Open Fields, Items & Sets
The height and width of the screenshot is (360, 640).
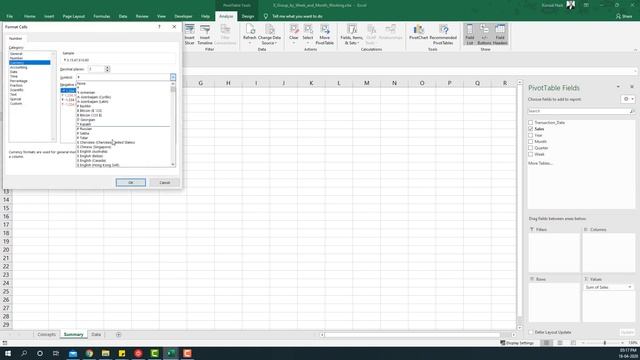351,34
